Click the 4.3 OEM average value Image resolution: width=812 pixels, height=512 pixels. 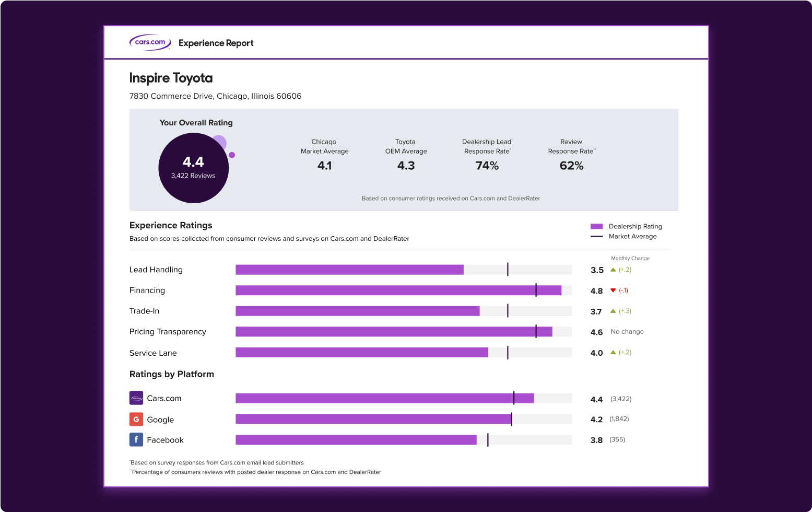pyautogui.click(x=406, y=166)
